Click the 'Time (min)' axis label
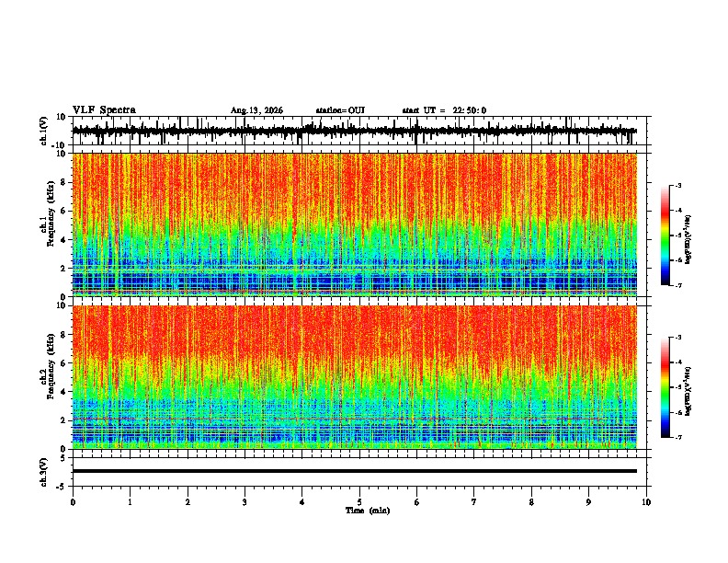 point(368,511)
